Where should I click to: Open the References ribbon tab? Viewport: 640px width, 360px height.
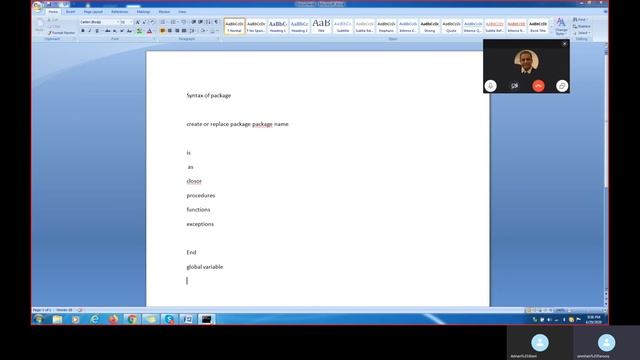tap(119, 12)
